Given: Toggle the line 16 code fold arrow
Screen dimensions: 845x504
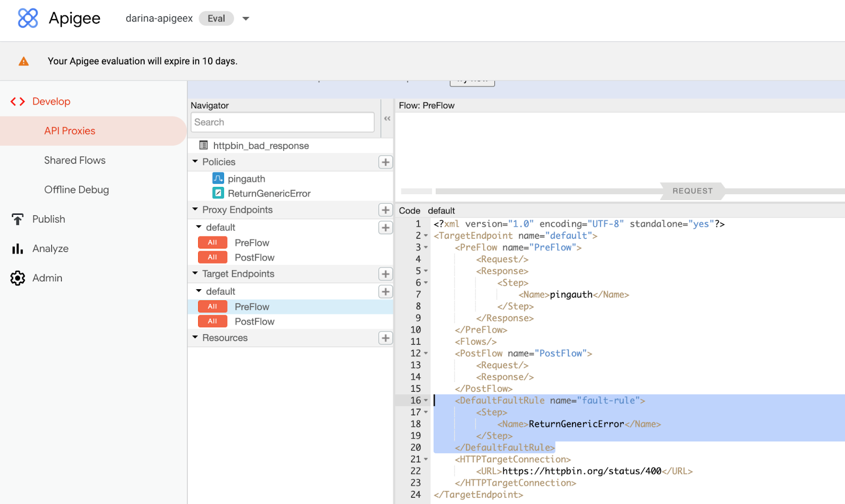Looking at the screenshot, I should coord(427,400).
